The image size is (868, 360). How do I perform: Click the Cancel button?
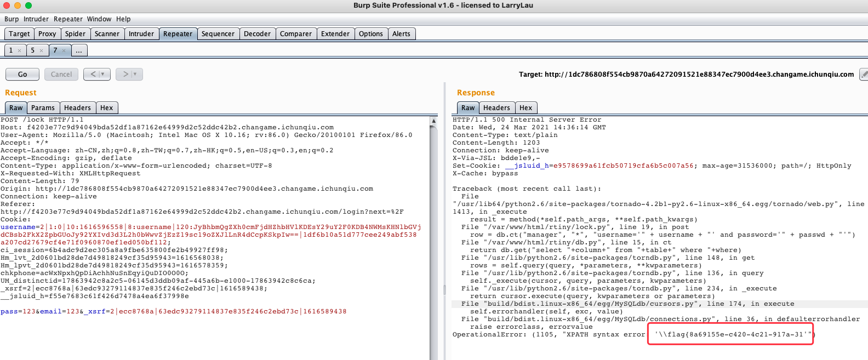pyautogui.click(x=61, y=75)
